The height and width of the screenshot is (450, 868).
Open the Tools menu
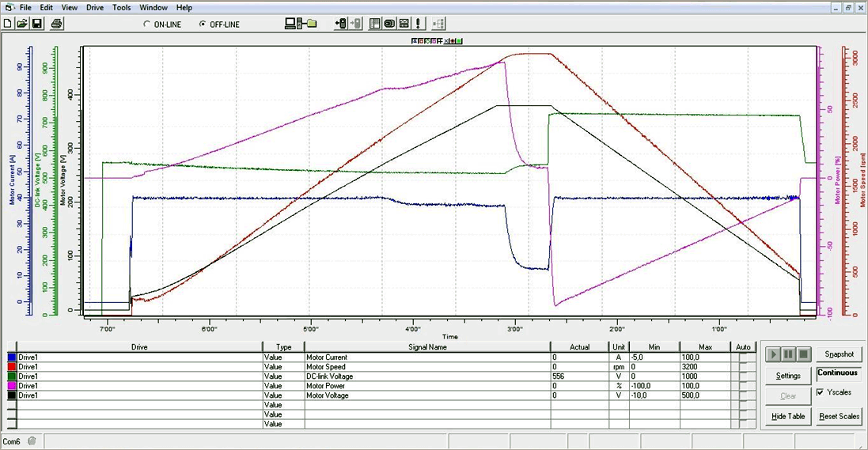pos(121,7)
